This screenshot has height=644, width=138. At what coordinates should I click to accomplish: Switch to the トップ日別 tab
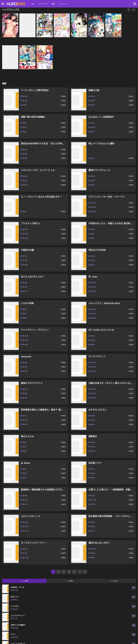[113, 581]
